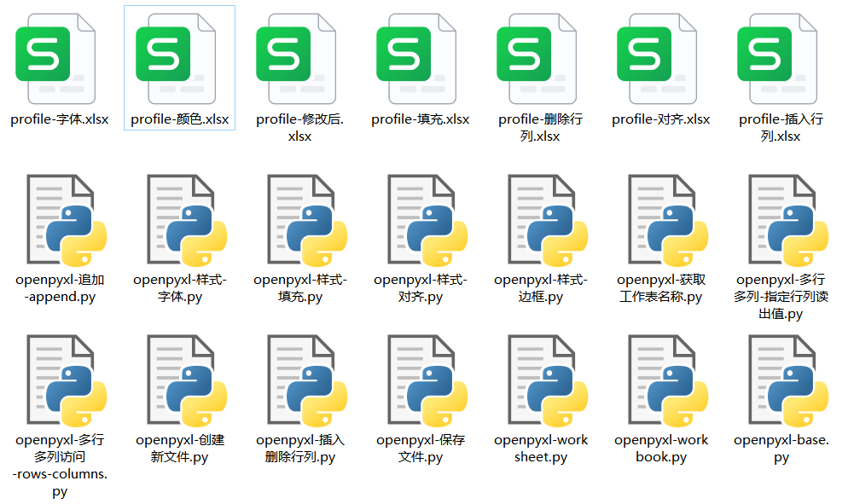The height and width of the screenshot is (504, 848).
Task: Select the filename text "profile-删除行列.xlsx"
Action: tap(540, 128)
